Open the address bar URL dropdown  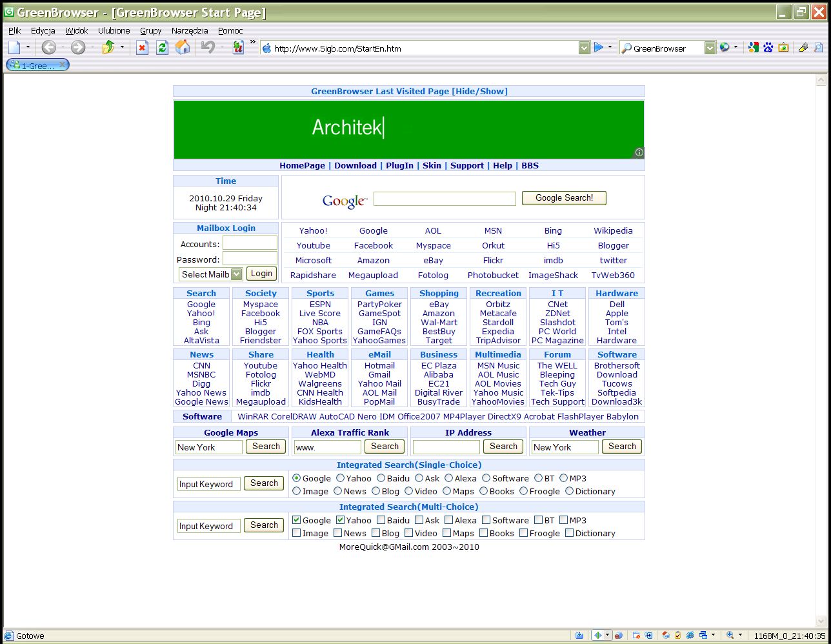(584, 48)
